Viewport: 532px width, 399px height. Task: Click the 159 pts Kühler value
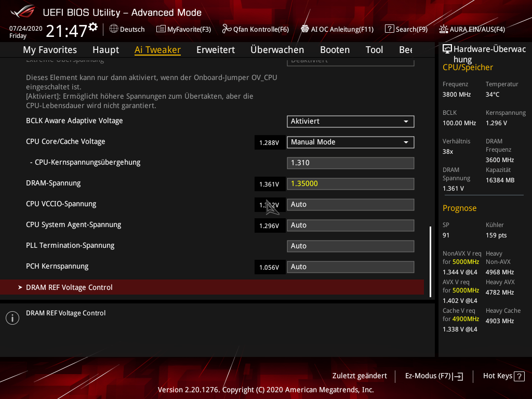(x=496, y=235)
